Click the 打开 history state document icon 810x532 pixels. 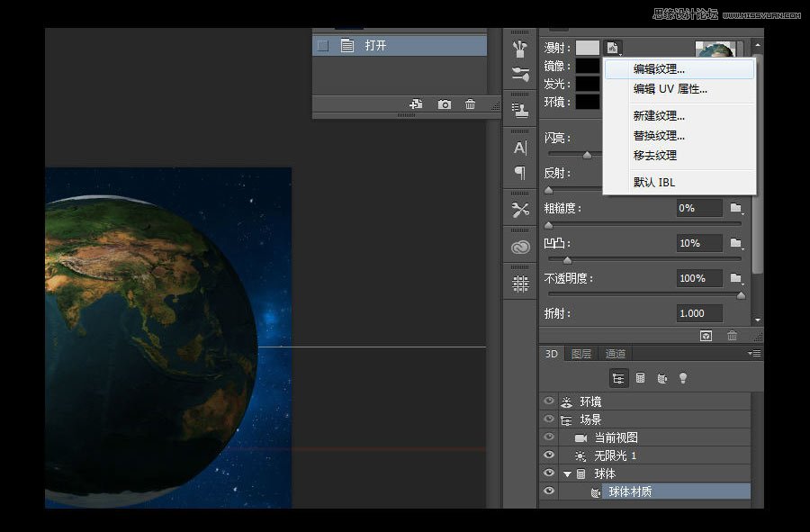click(x=347, y=45)
